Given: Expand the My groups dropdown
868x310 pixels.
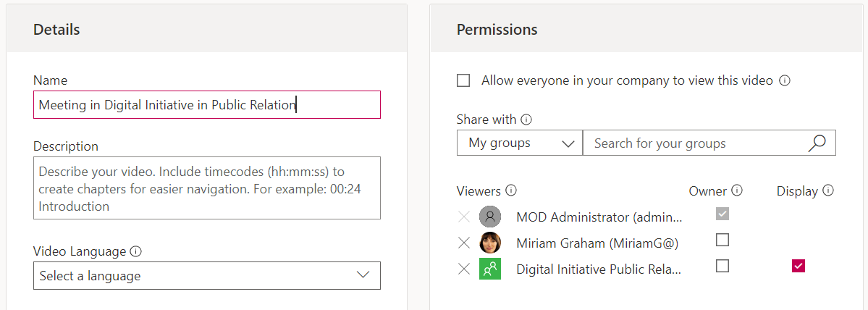Looking at the screenshot, I should click(519, 143).
